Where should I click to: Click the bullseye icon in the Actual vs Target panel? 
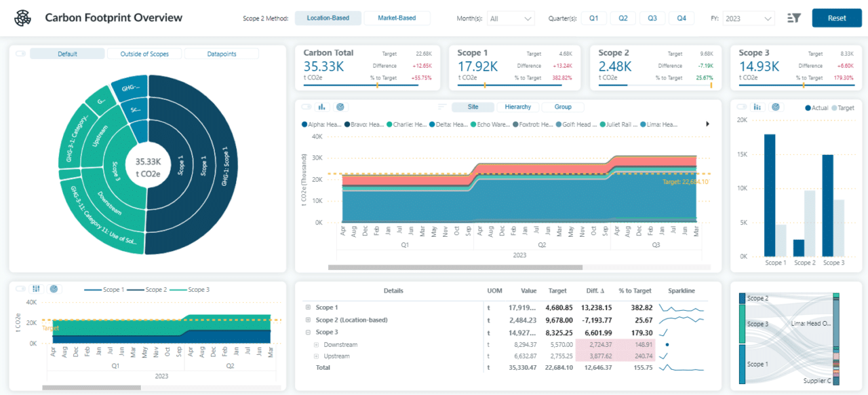pyautogui.click(x=776, y=107)
